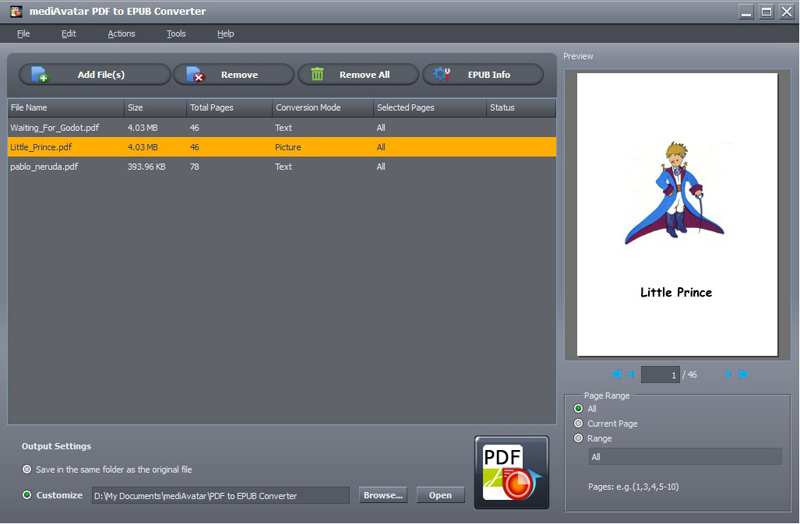Click the preview page number field
Viewport: 800px width, 524px height.
[x=660, y=375]
